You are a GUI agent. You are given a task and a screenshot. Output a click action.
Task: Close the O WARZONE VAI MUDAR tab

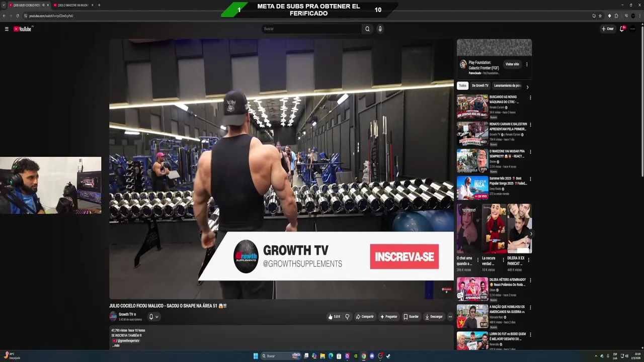[93, 5]
